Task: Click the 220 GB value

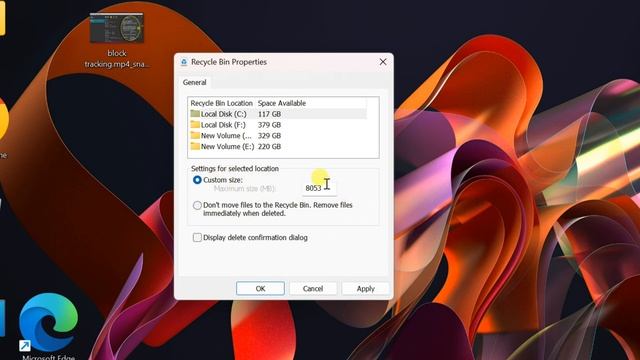Action: (269, 146)
